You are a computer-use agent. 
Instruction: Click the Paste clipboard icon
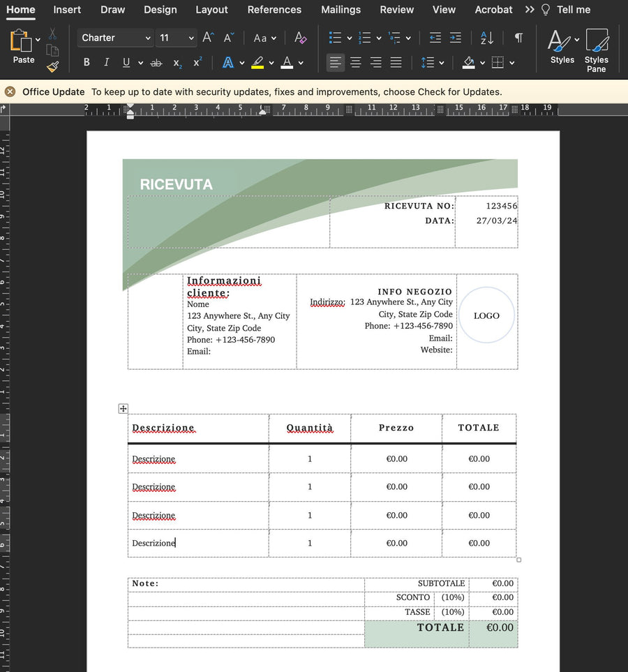20,40
